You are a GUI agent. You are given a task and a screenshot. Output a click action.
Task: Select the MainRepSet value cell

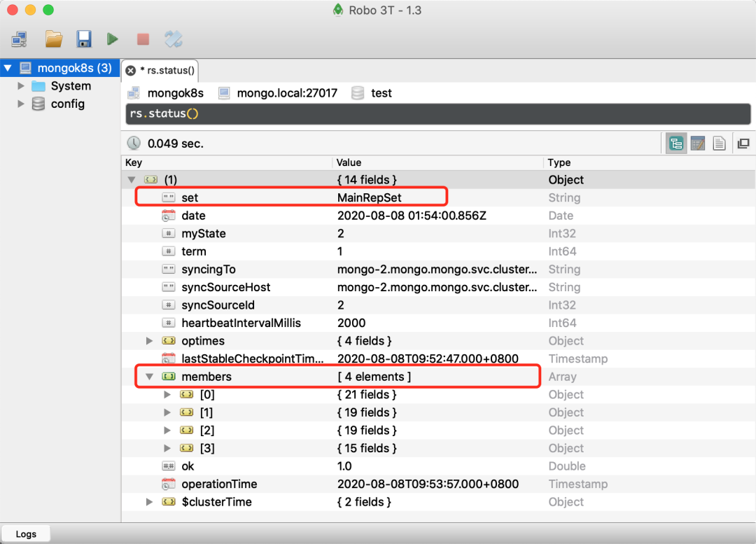pos(370,197)
